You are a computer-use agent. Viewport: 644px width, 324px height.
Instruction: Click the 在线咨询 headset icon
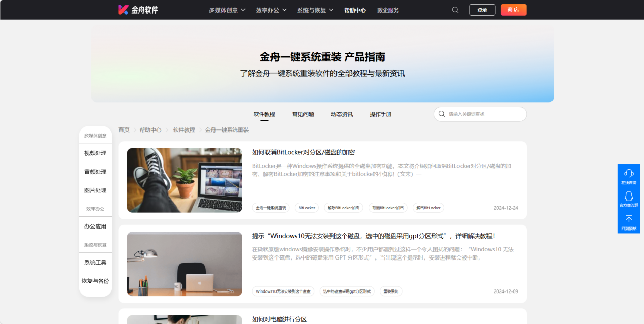pyautogui.click(x=629, y=173)
